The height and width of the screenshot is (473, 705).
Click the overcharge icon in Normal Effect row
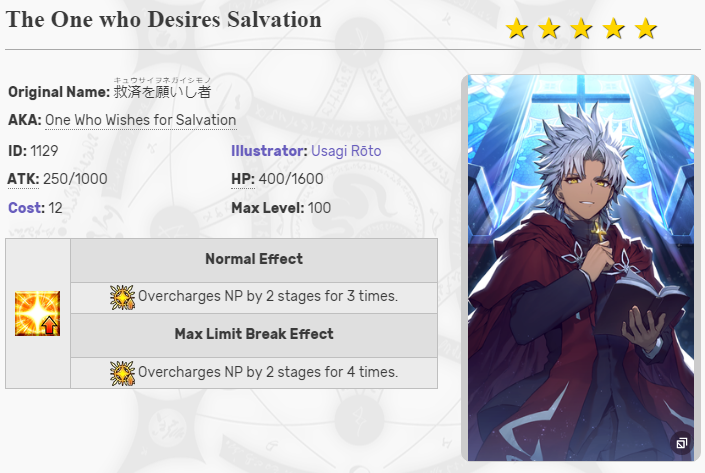point(122,297)
